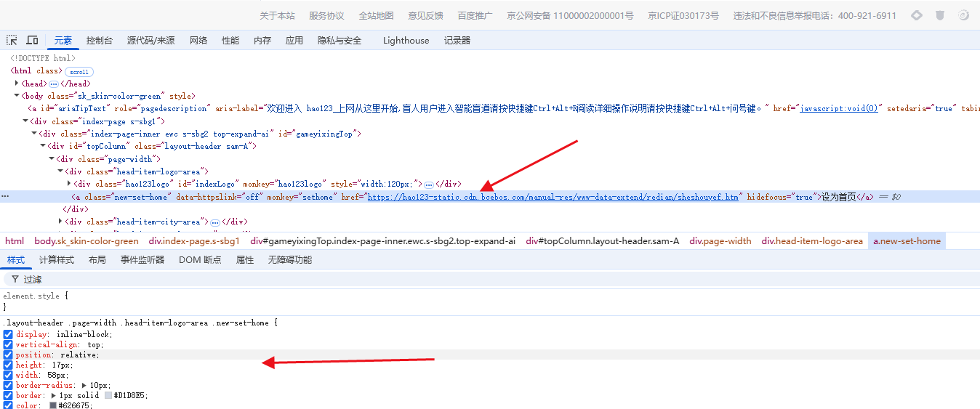980x409 pixels.
Task: Select the html breadcrumb item
Action: click(15, 241)
